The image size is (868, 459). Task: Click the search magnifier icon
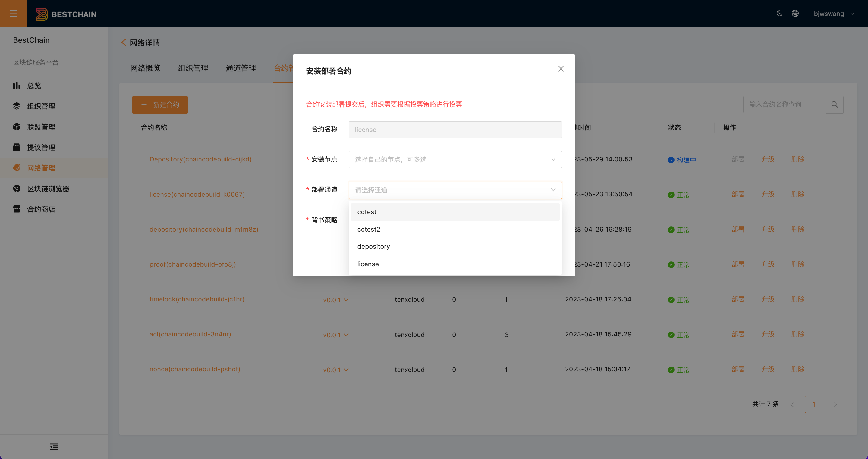pyautogui.click(x=835, y=105)
